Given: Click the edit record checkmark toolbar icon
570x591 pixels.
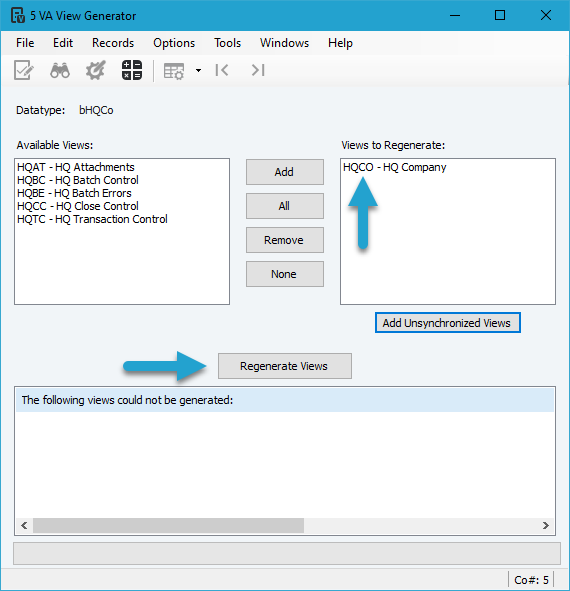Looking at the screenshot, I should click(24, 70).
